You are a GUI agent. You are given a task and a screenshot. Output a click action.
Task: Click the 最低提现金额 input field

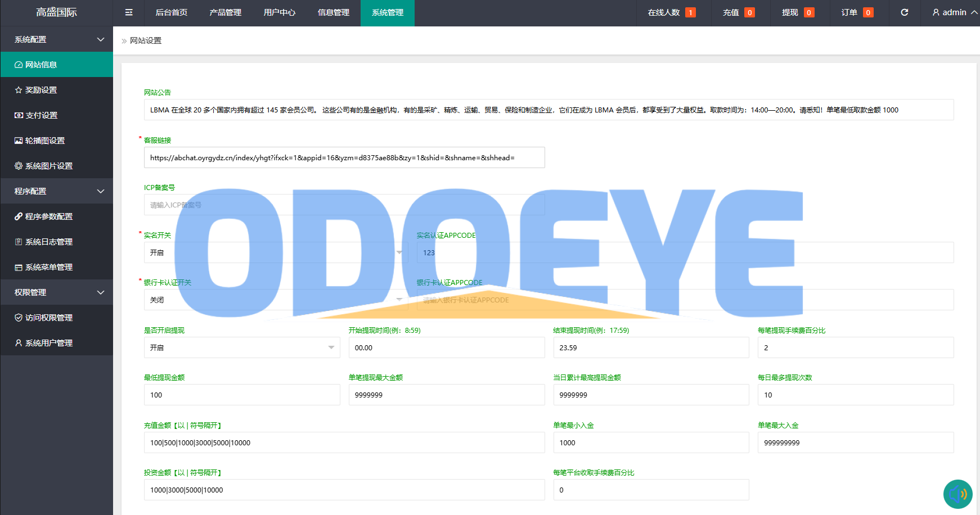[242, 395]
